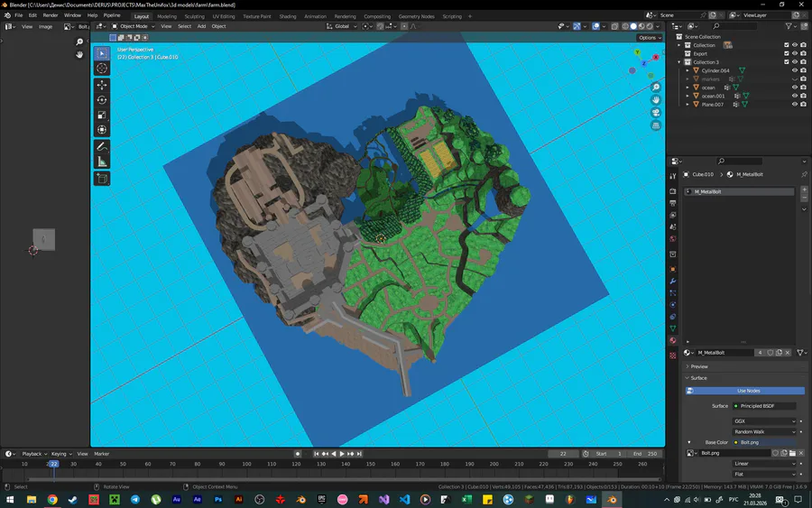Image resolution: width=812 pixels, height=508 pixels.
Task: Expand the Cylinder.064 tree item
Action: click(x=687, y=70)
